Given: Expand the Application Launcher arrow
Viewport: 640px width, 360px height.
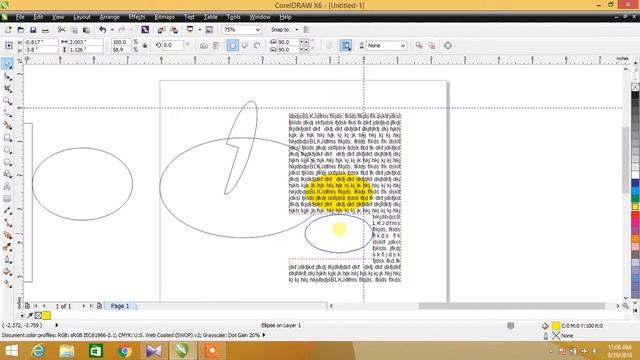Looking at the screenshot, I should pos(200,30).
